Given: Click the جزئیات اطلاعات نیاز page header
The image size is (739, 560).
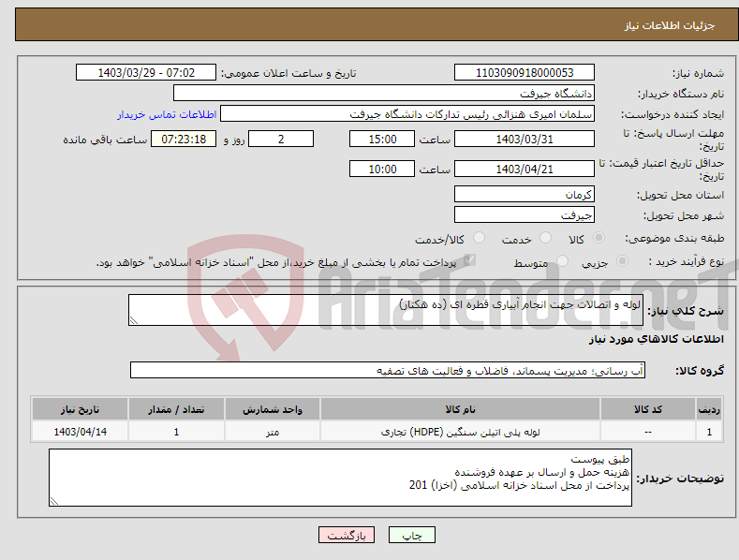Looking at the screenshot, I should 670,25.
